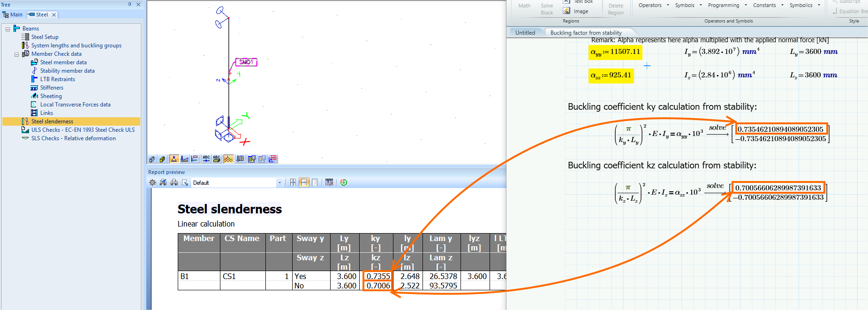Switch to the Untitled worksheet tab
Viewport: 868px width, 310px height.
click(525, 33)
